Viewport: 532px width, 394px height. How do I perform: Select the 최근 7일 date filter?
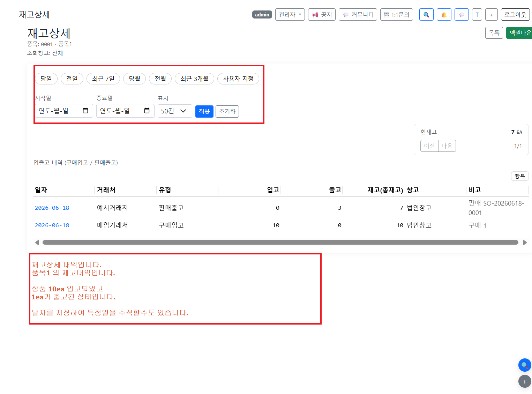pyautogui.click(x=103, y=79)
